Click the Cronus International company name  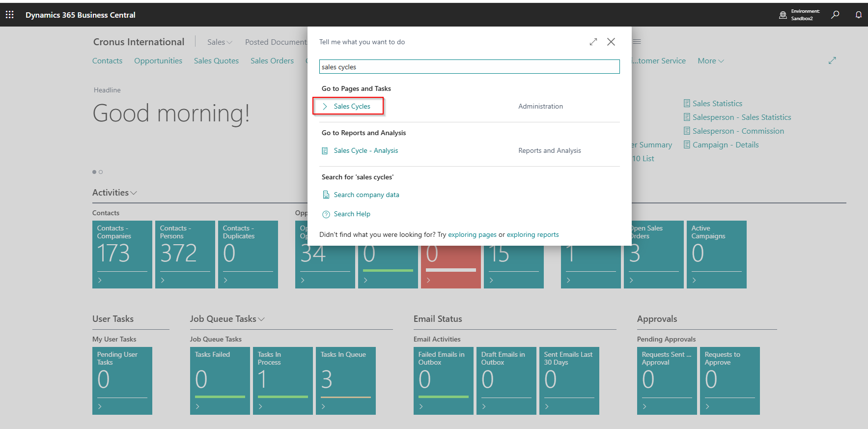tap(139, 42)
